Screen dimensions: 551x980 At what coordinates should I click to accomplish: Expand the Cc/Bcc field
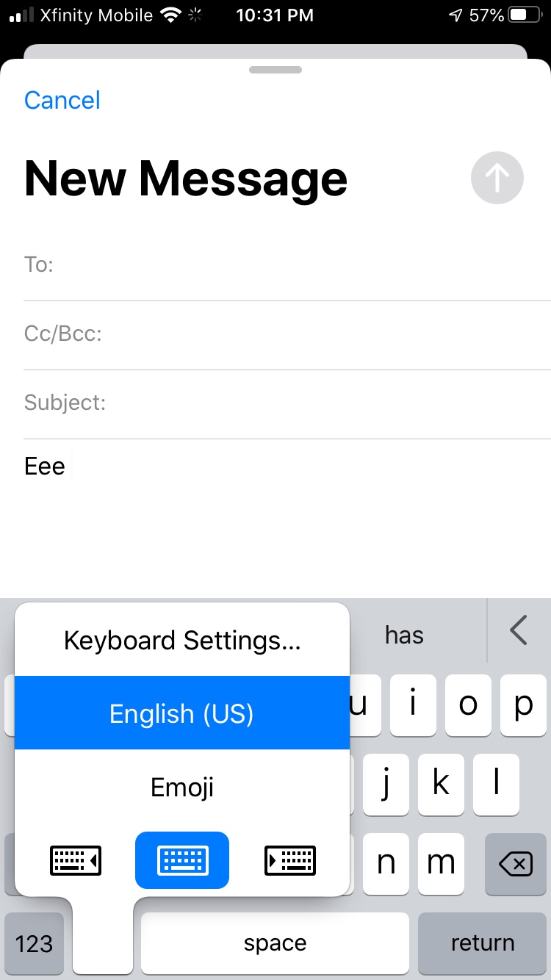294,334
